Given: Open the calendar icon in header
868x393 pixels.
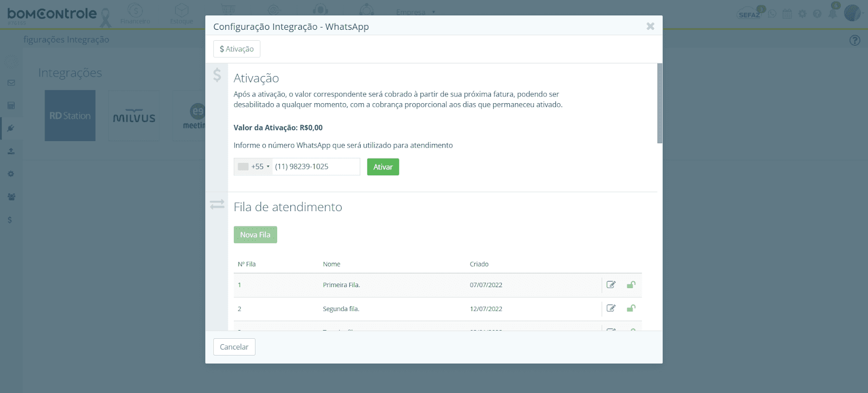Looking at the screenshot, I should tap(787, 14).
